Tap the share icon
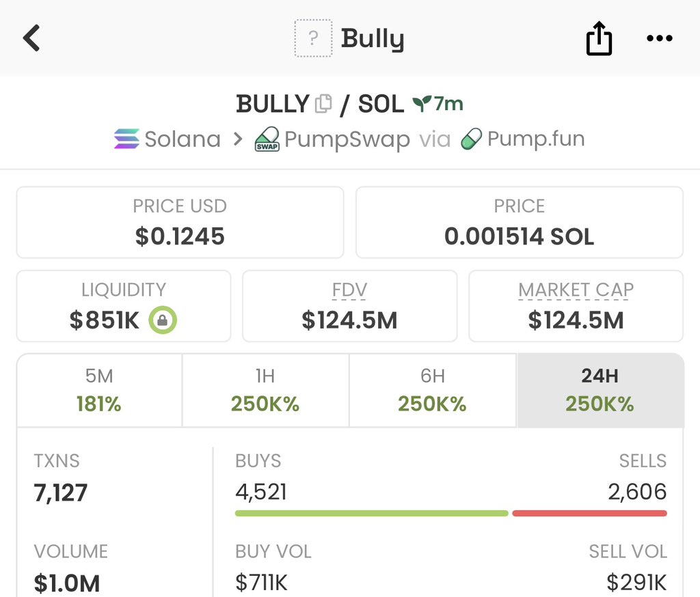Viewport: 700px width, 597px height. [x=599, y=38]
